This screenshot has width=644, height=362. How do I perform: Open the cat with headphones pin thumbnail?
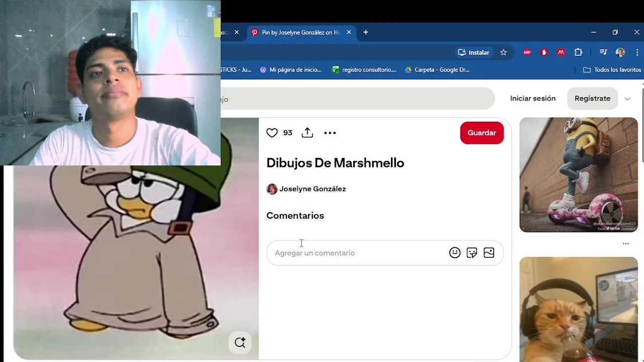(579, 309)
